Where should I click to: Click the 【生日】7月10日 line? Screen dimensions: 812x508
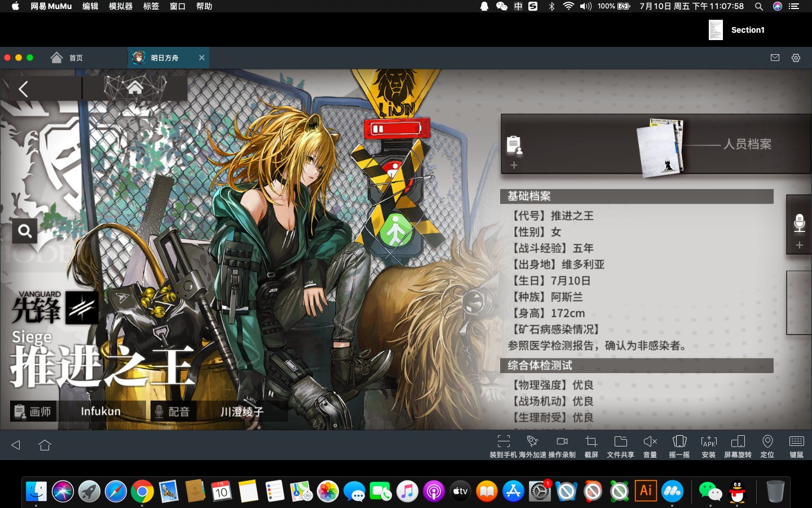tap(549, 281)
